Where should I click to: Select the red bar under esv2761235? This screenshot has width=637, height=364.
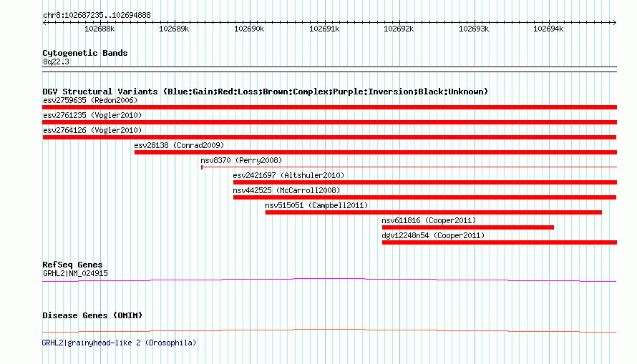pyautogui.click(x=329, y=122)
